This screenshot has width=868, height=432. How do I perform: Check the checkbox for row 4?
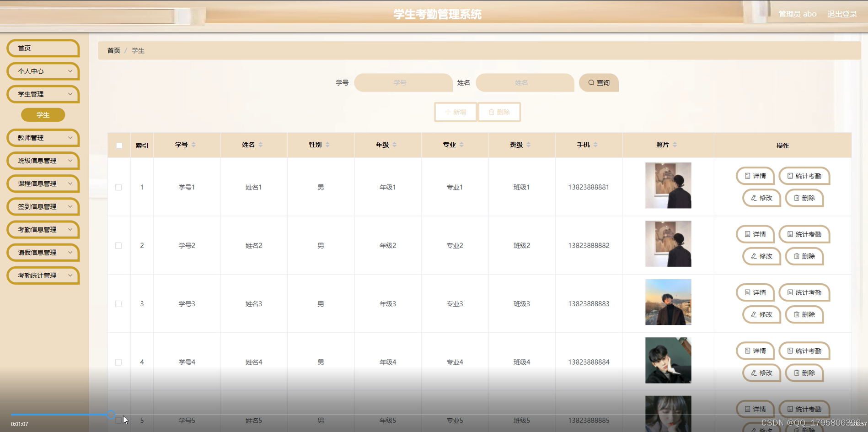click(118, 362)
